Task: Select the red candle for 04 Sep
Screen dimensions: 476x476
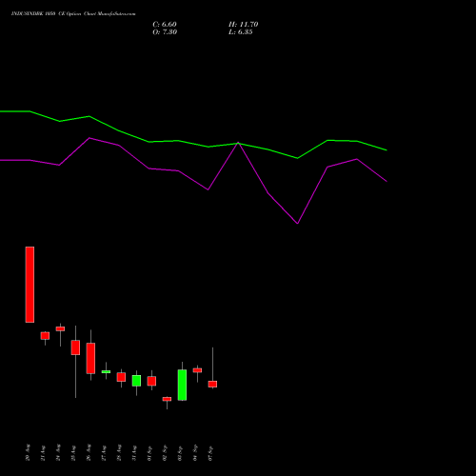Action: 197,370
